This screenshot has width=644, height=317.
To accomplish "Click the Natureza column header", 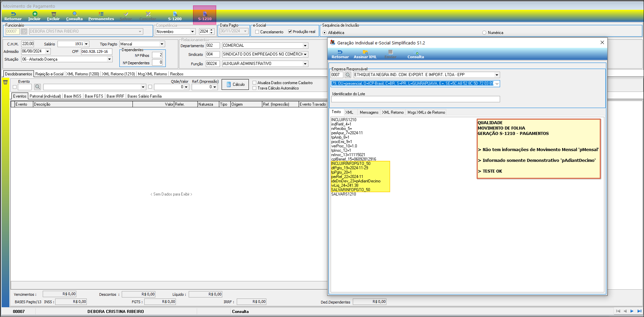I will coord(208,104).
